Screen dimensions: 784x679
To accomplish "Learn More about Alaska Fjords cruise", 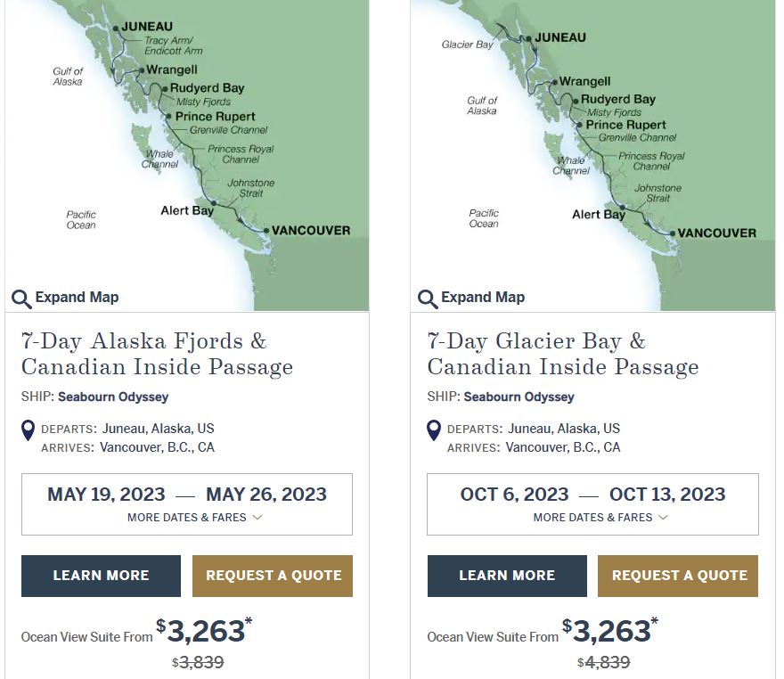I will click(x=101, y=576).
